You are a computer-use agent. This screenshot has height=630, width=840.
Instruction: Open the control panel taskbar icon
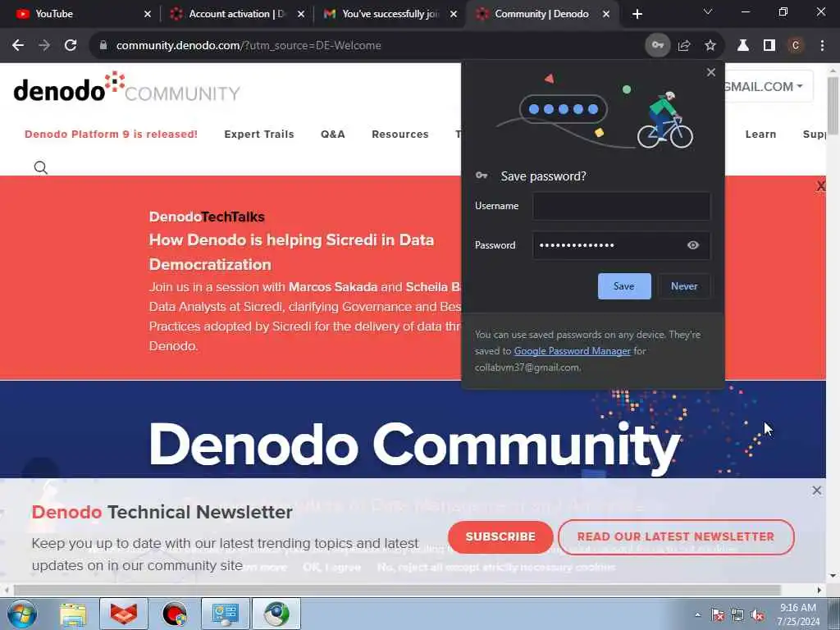click(226, 614)
